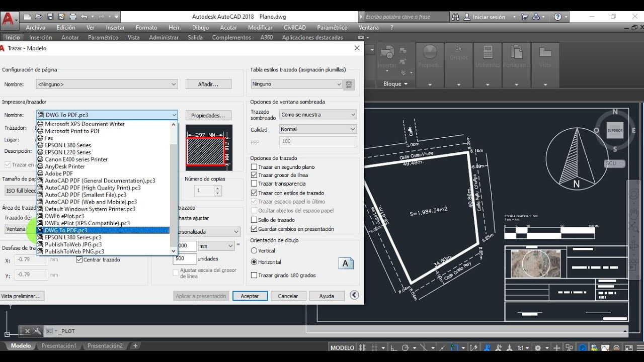Open the Utilidades calculator ribbon icon

[488, 53]
